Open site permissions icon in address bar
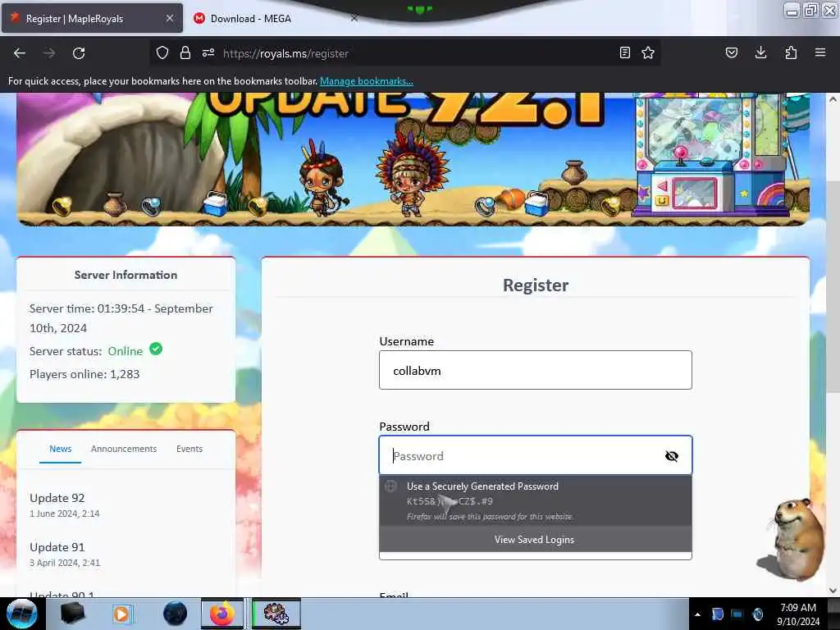 click(x=208, y=52)
